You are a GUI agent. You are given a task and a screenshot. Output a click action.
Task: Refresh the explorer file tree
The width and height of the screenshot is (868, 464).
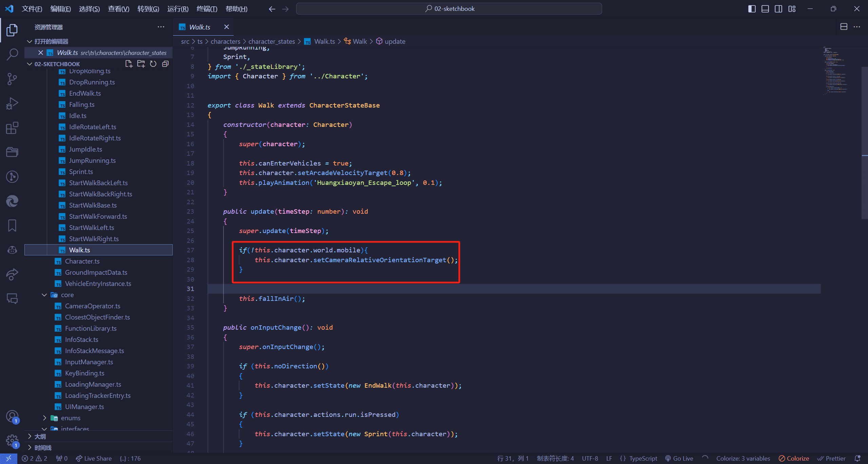153,64
